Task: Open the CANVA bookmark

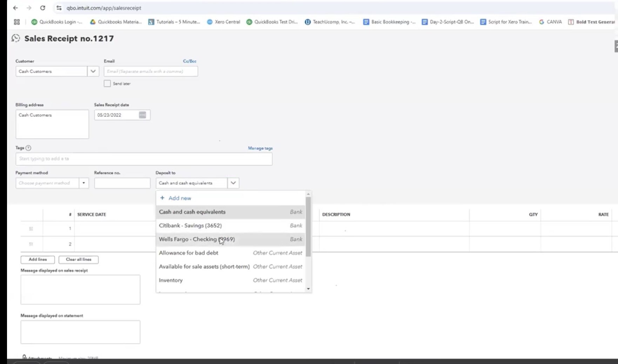Action: 550,22
